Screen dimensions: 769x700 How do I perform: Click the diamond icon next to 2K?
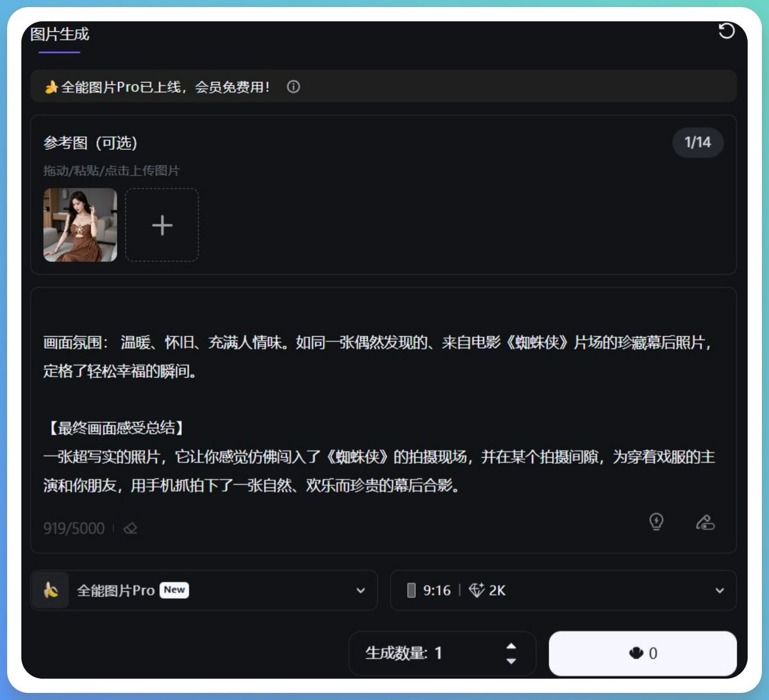point(476,590)
